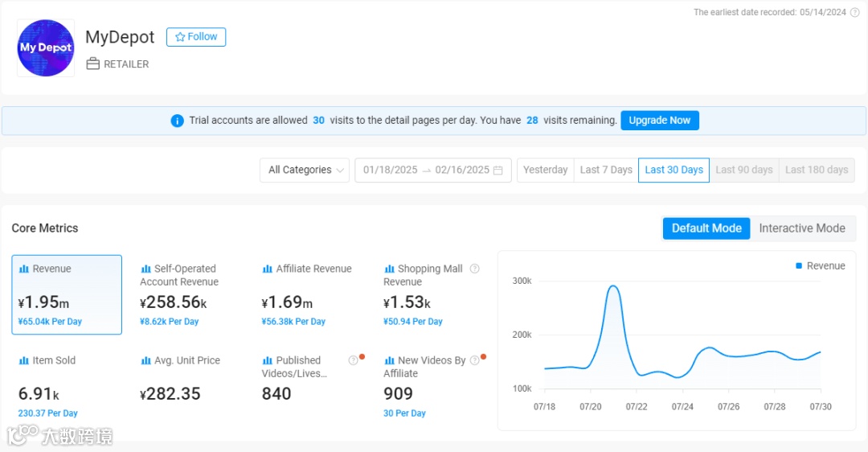Viewport: 868px width, 452px height.
Task: Click the 28 visits remaining number
Action: [x=532, y=120]
